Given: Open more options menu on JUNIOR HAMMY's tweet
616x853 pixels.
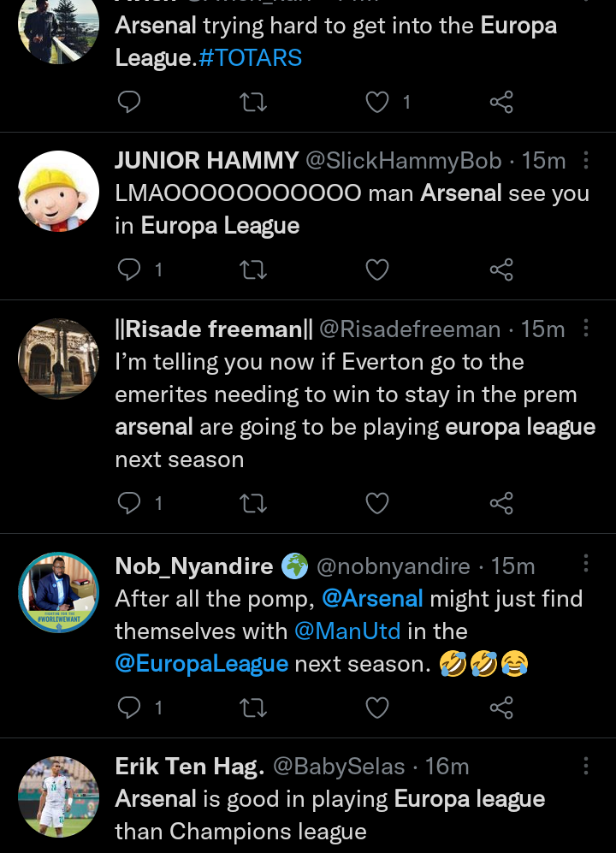Looking at the screenshot, I should pos(585,161).
